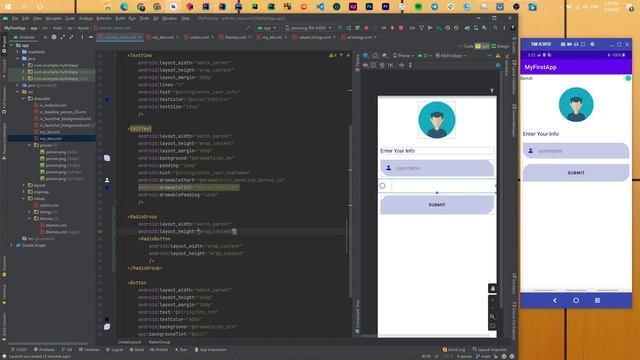Go to next highlighted error down arrow
The image size is (640, 360).
click(348, 55)
